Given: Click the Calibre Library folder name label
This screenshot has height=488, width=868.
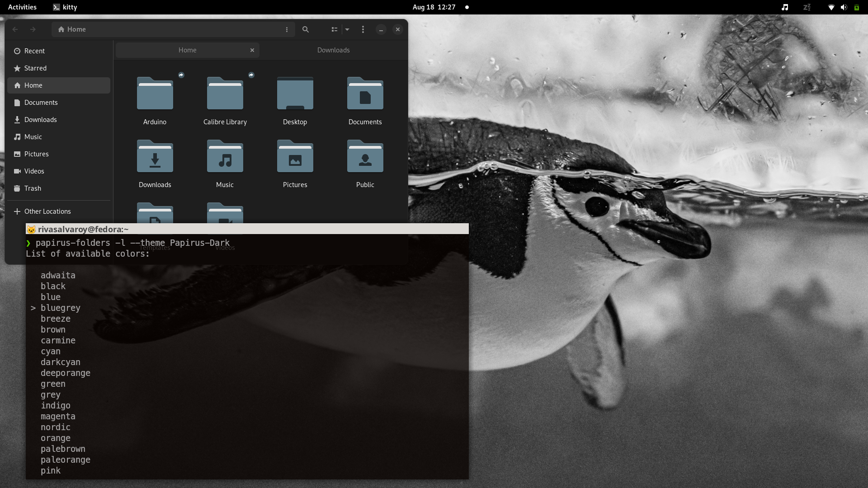Looking at the screenshot, I should [x=225, y=122].
